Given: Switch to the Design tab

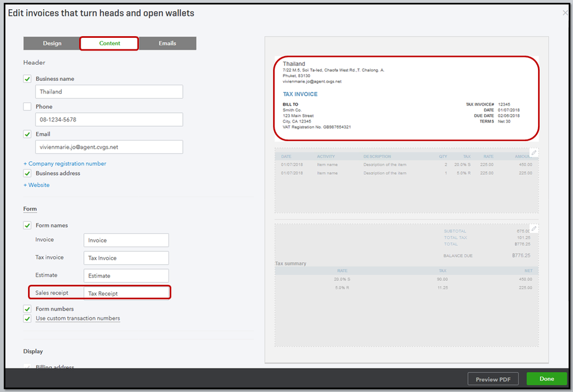Looking at the screenshot, I should pyautogui.click(x=52, y=44).
